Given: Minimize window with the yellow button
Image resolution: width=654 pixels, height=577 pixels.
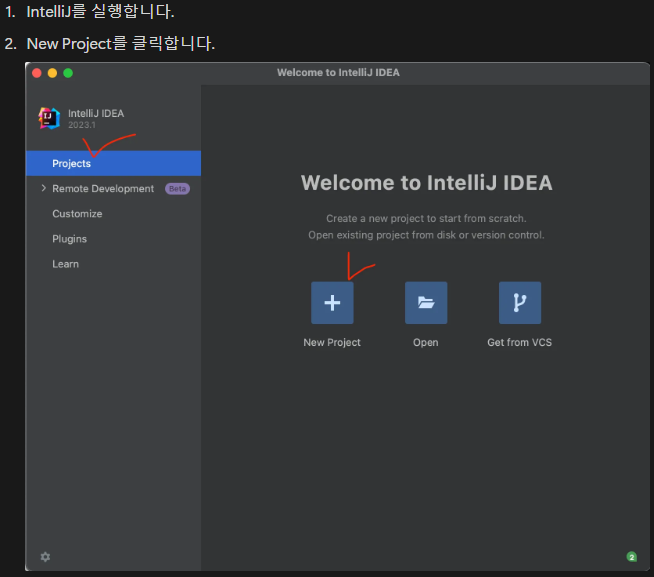Looking at the screenshot, I should pyautogui.click(x=52, y=73).
